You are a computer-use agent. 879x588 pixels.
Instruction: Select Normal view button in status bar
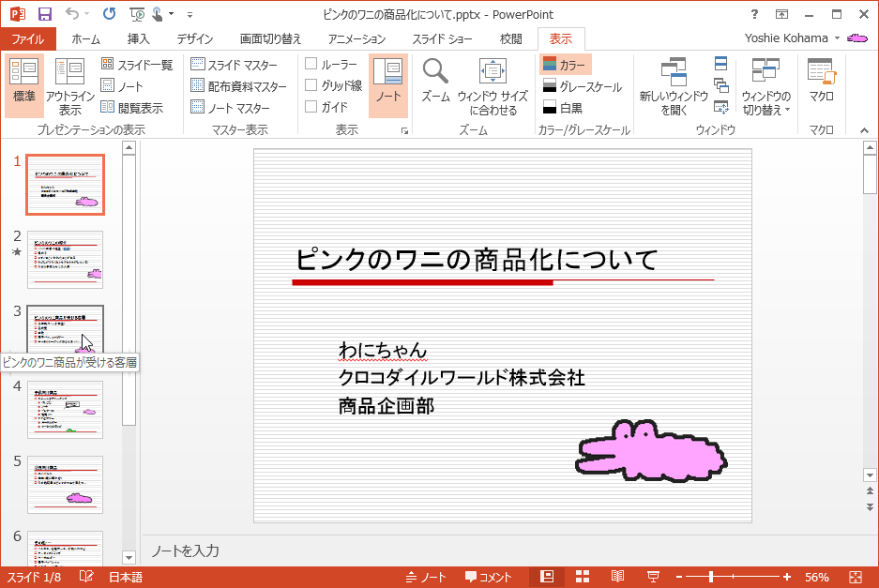(547, 576)
